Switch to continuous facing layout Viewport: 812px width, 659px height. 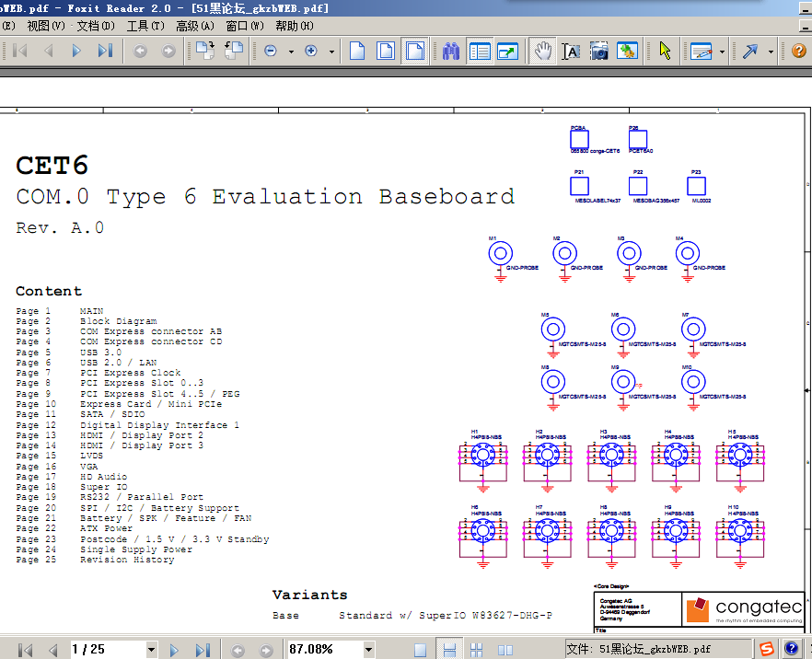point(477,650)
